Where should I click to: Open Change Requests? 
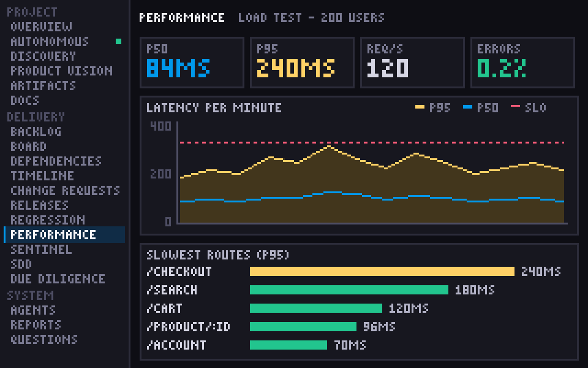click(x=66, y=190)
